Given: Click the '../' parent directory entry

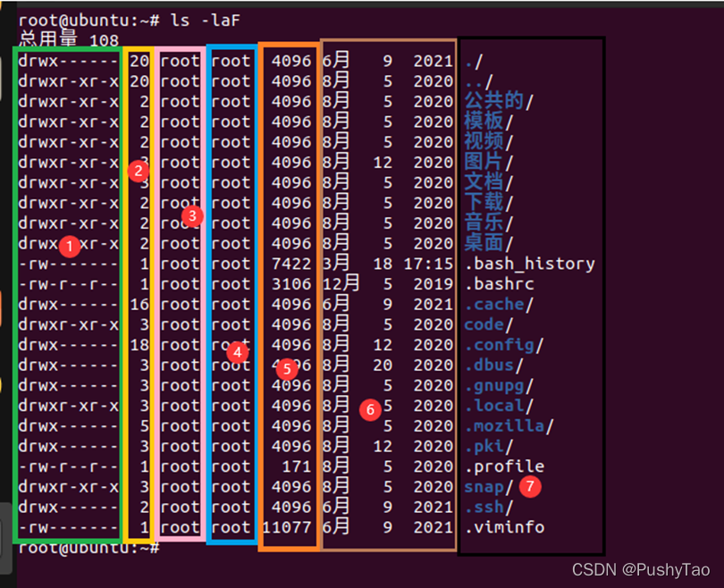Looking at the screenshot, I should pyautogui.click(x=479, y=81).
